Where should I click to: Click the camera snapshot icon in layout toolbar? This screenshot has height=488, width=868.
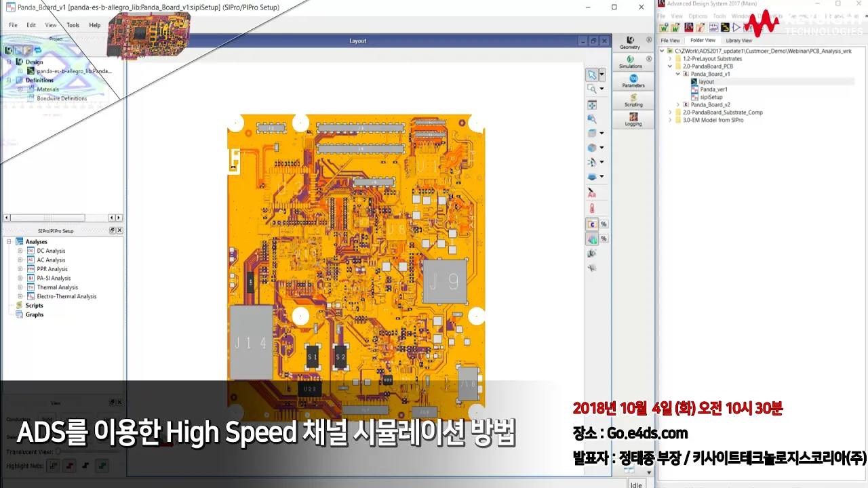[592, 253]
